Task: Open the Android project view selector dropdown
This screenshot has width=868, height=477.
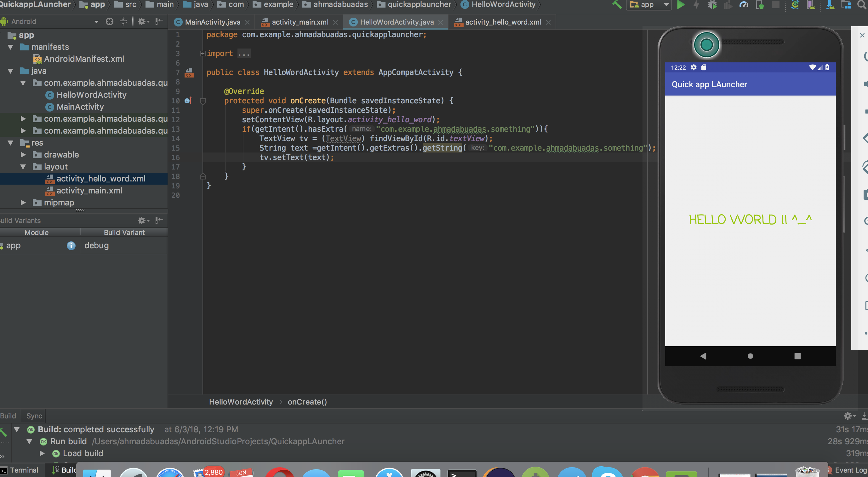Action: (x=96, y=21)
